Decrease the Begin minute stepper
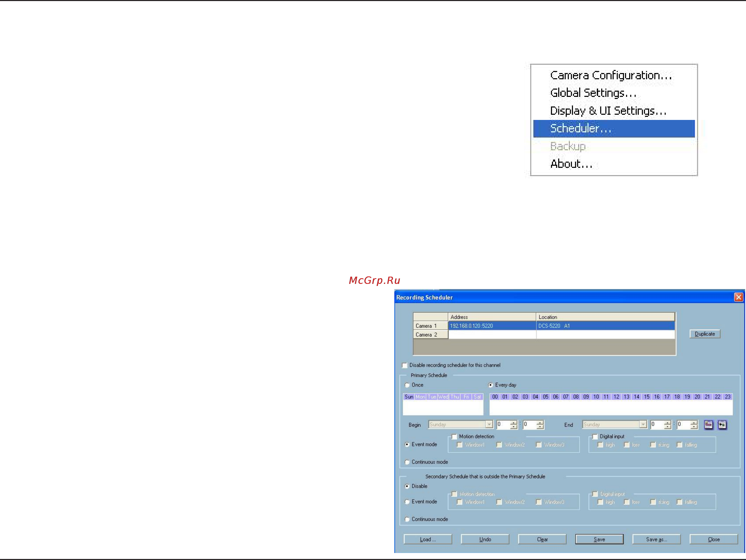This screenshot has height=560, width=746. point(540,427)
